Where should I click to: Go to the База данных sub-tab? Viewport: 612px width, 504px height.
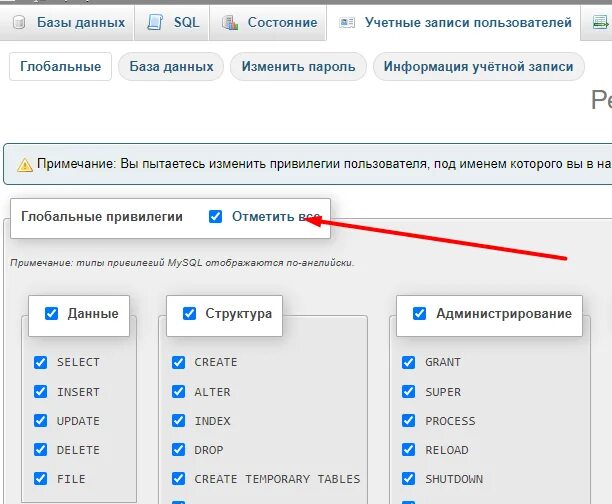171,66
